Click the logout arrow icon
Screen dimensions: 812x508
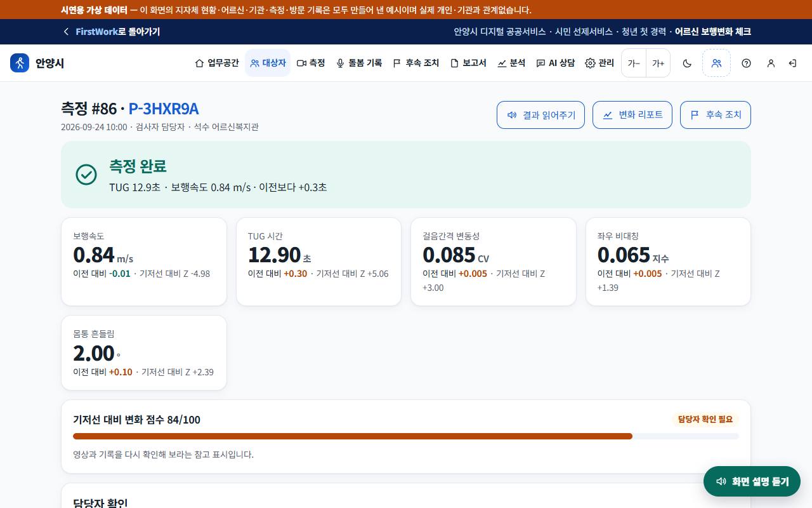pos(792,63)
